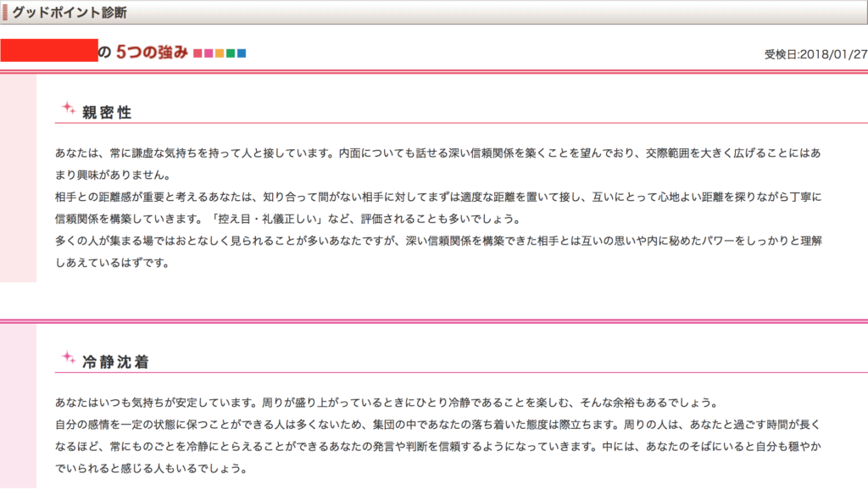868x490 pixels.
Task: Click the sparkle icon beside 冷静沈着
Action: pyautogui.click(x=68, y=358)
